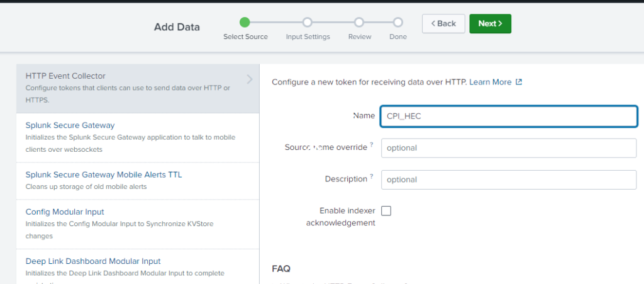The image size is (644, 284).
Task: Choose Splunk Secure Gateway source
Action: point(70,125)
